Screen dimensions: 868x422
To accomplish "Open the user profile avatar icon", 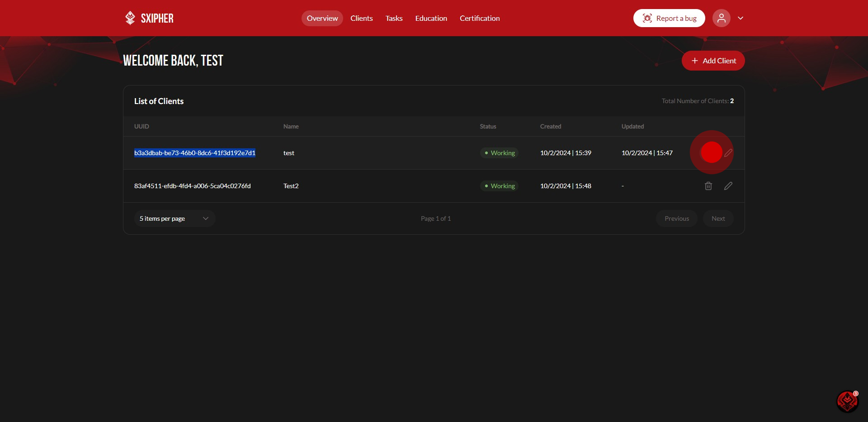I will (x=721, y=18).
